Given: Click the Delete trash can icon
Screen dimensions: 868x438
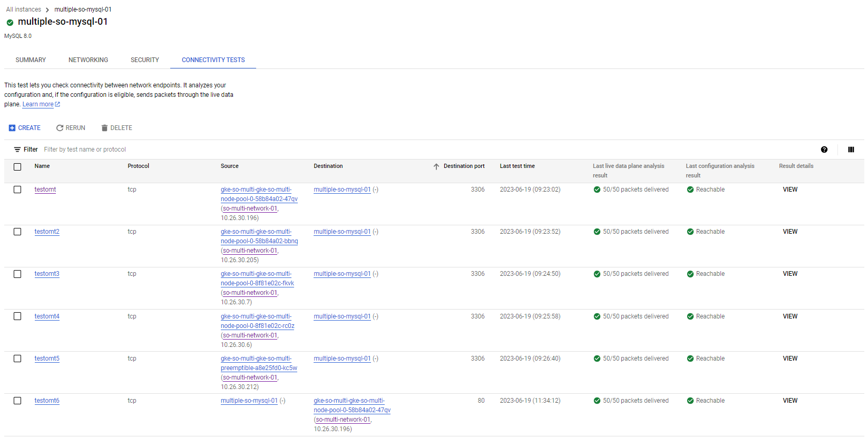Looking at the screenshot, I should [x=104, y=128].
